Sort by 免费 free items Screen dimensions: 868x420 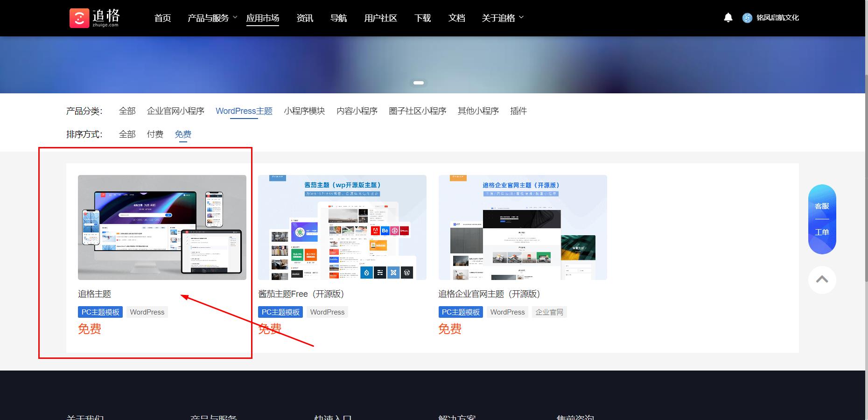coord(183,134)
